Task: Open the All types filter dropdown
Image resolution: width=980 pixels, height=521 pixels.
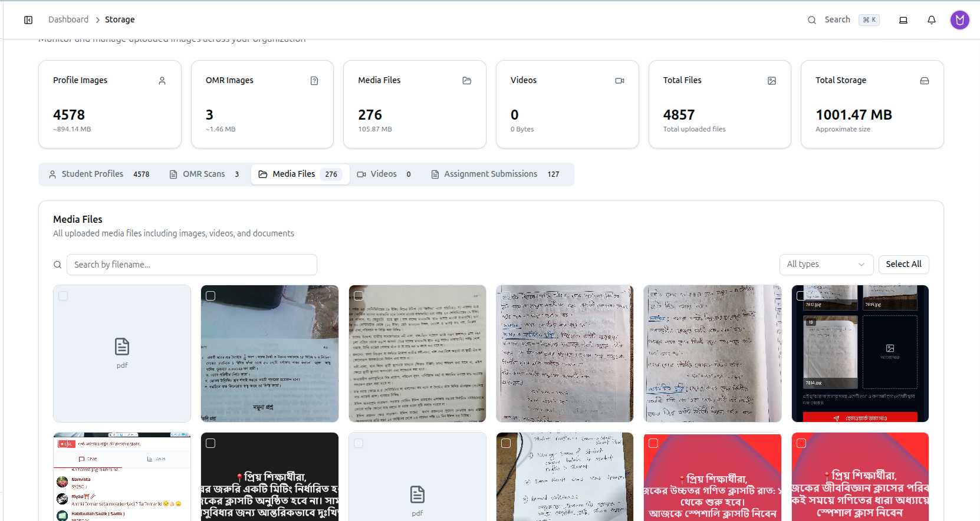Action: click(x=826, y=264)
